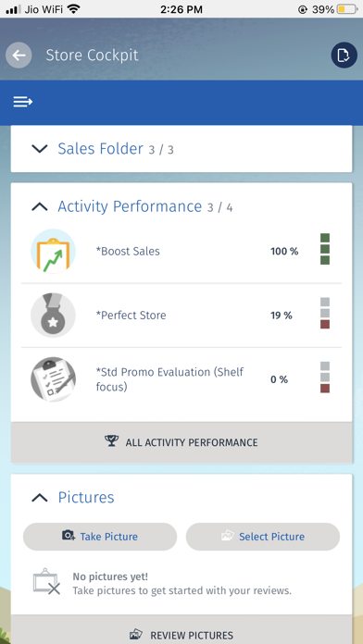Tap the back arrow button
Image resolution: width=363 pixels, height=644 pixels.
19,55
